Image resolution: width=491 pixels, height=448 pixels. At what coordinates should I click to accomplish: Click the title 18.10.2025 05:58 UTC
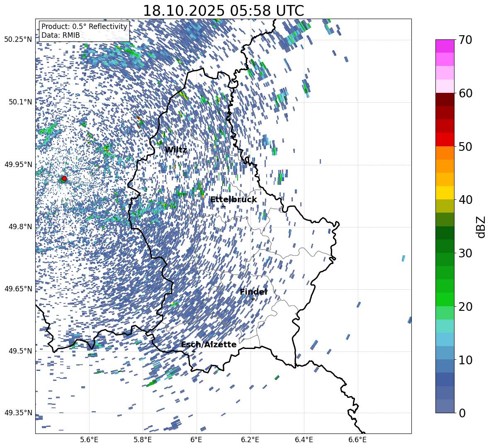(223, 11)
